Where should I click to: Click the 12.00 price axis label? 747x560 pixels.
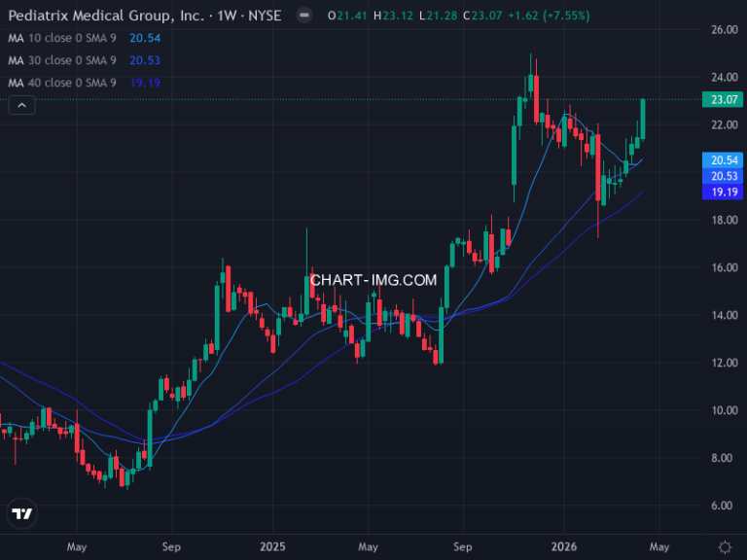724,363
